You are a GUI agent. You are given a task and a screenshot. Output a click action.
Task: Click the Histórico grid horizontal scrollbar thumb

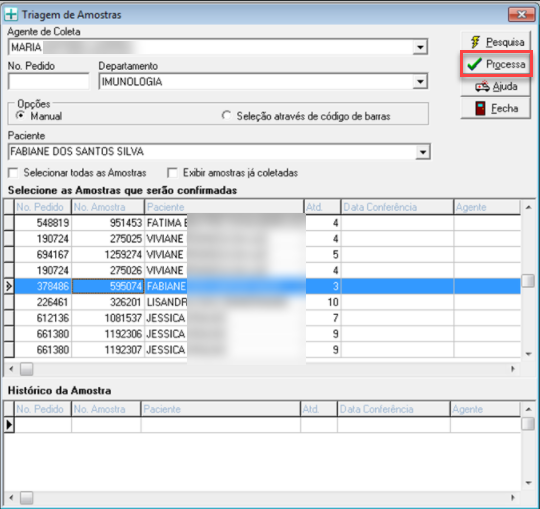[x=27, y=498]
